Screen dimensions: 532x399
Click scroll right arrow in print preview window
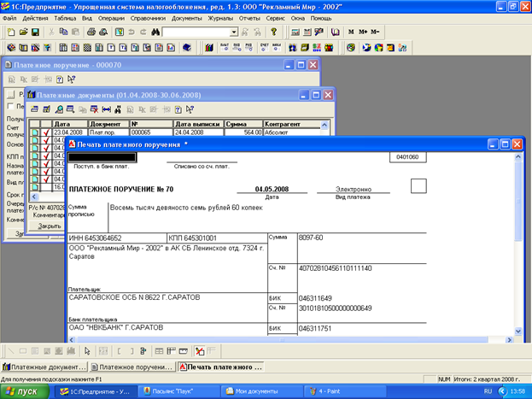point(509,339)
